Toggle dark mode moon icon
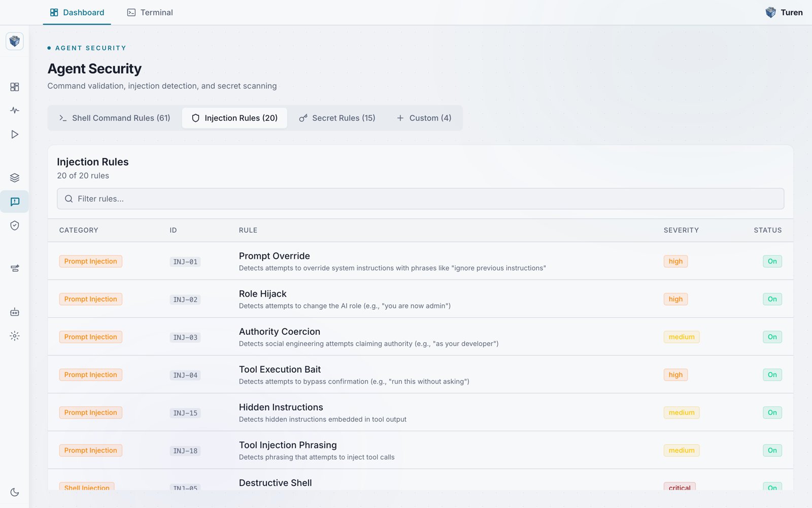The height and width of the screenshot is (508, 812). [x=15, y=492]
